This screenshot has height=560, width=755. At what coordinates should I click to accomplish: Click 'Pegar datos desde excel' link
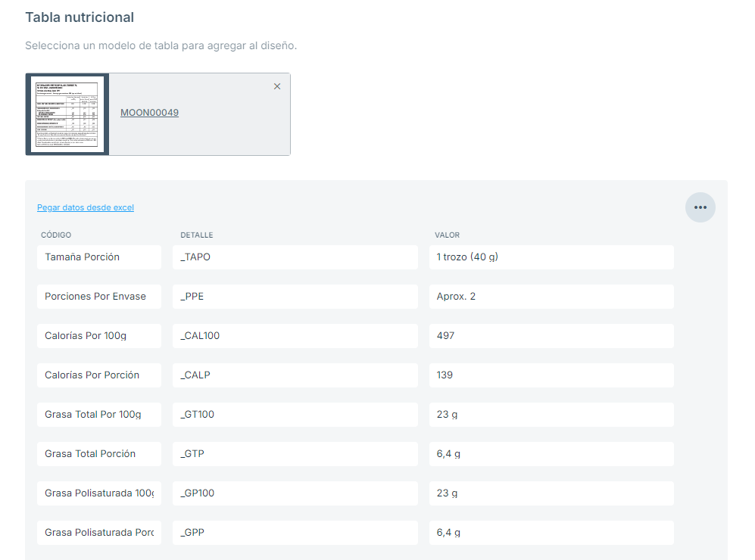[x=86, y=207]
